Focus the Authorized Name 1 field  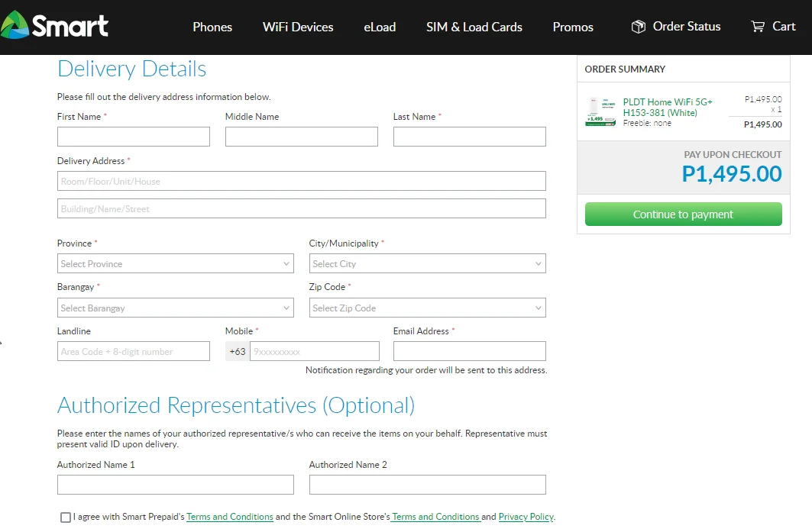click(176, 485)
